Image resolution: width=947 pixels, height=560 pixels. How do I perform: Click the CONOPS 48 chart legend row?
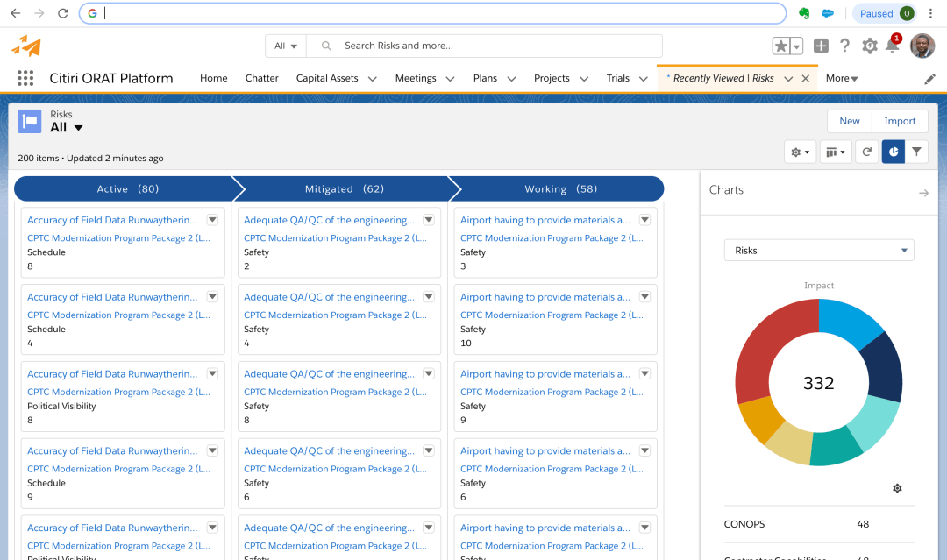click(819, 524)
